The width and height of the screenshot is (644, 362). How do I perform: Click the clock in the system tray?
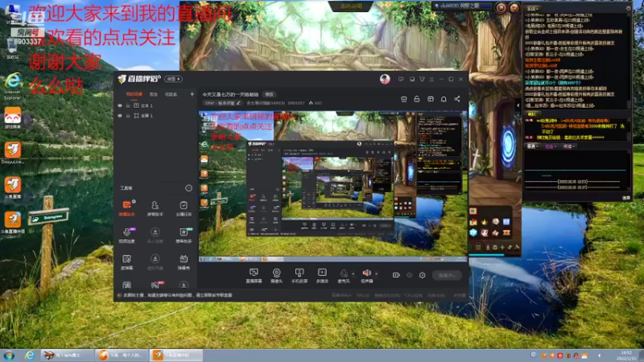626,356
